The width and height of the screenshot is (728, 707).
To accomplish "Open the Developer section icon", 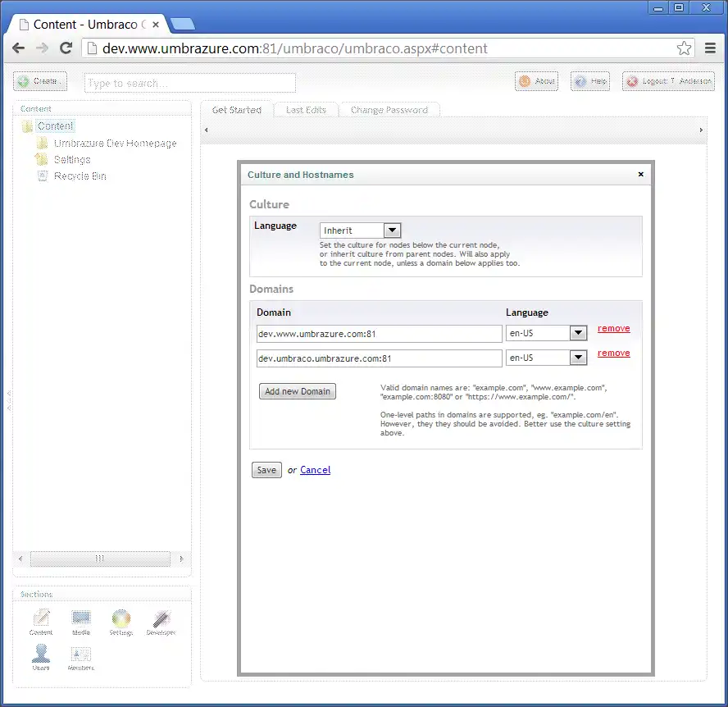I will point(162,622).
